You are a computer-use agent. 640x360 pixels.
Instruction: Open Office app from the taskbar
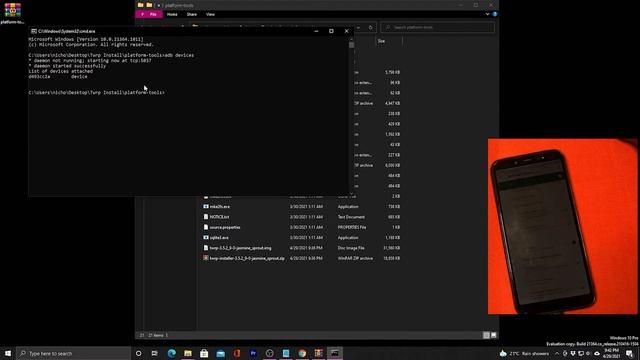[237, 353]
